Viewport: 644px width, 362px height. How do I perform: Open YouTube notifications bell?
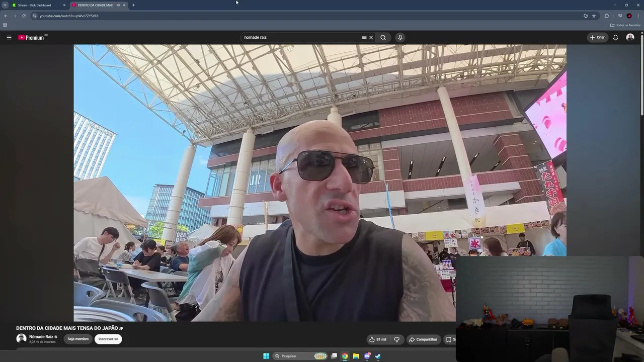[x=615, y=37]
